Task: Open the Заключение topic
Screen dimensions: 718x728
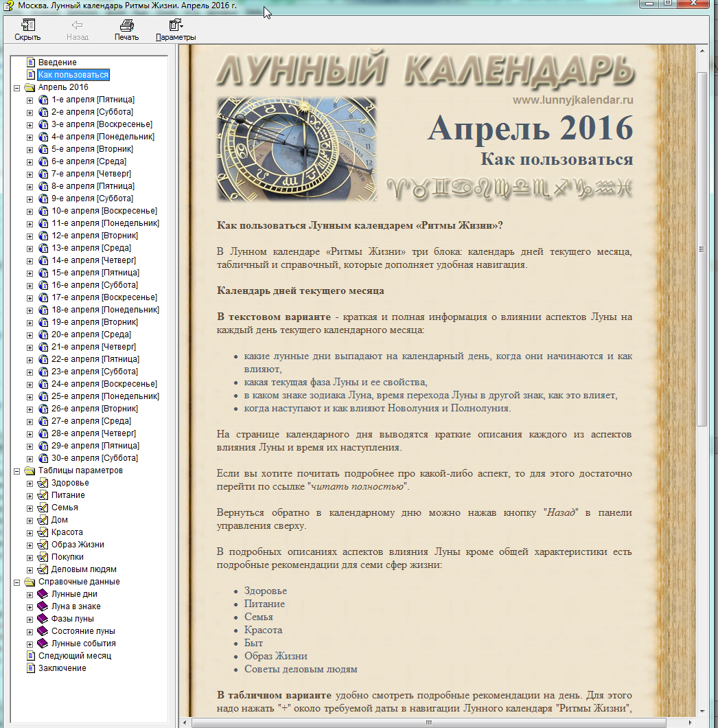Action: click(62, 668)
